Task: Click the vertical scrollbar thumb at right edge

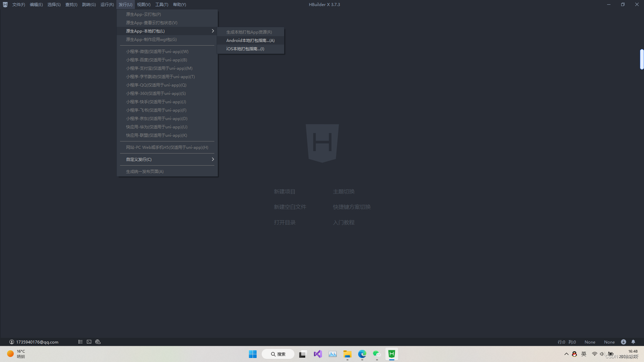Action: click(x=642, y=59)
